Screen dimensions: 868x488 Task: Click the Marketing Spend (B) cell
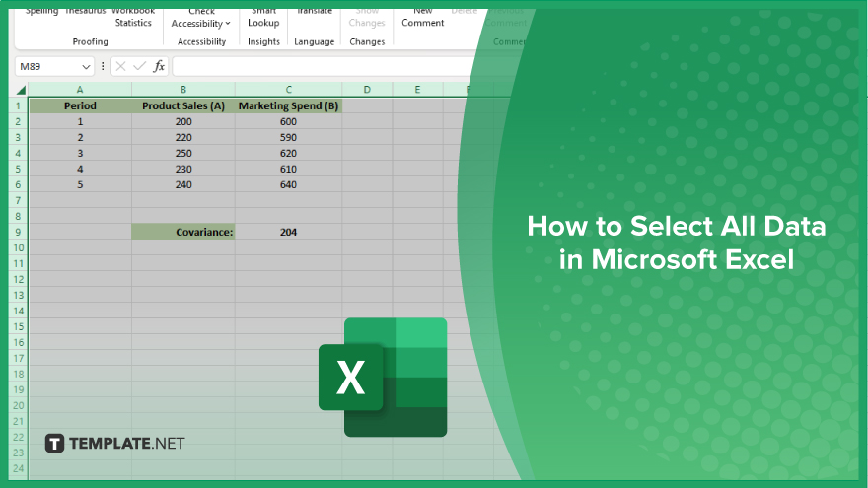288,105
